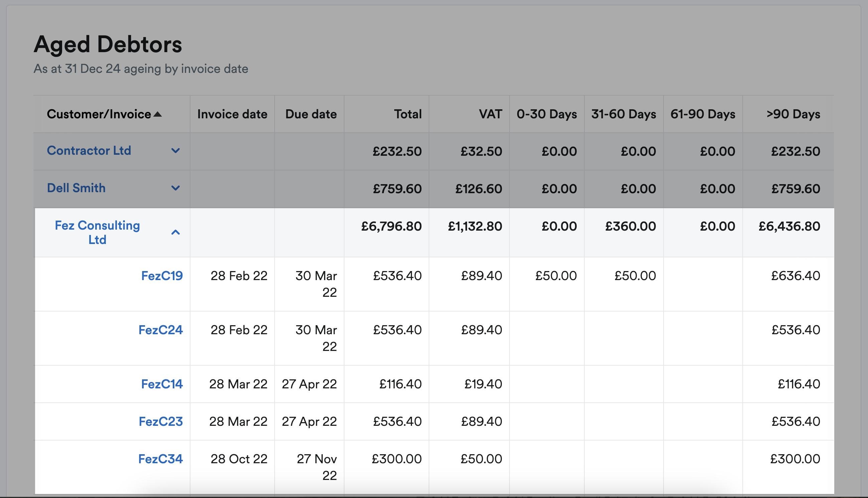This screenshot has height=498, width=868.
Task: Expand the Dell Smith invoice list
Action: 176,188
